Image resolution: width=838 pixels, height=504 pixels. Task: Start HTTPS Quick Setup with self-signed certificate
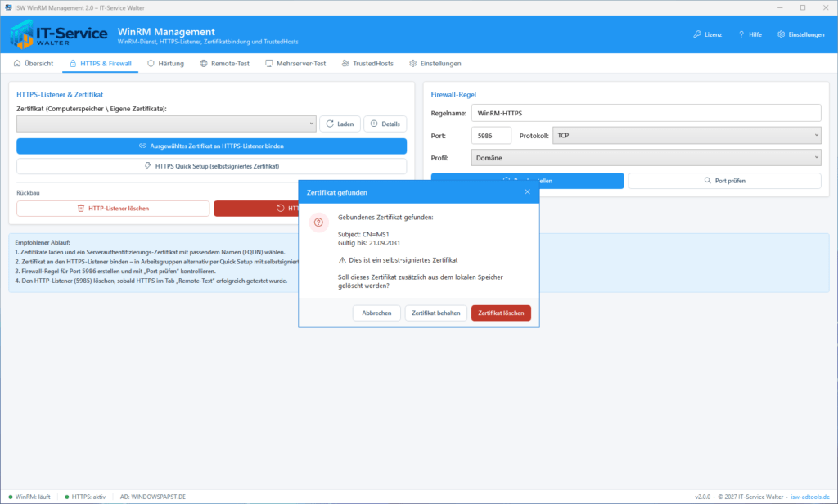[212, 166]
